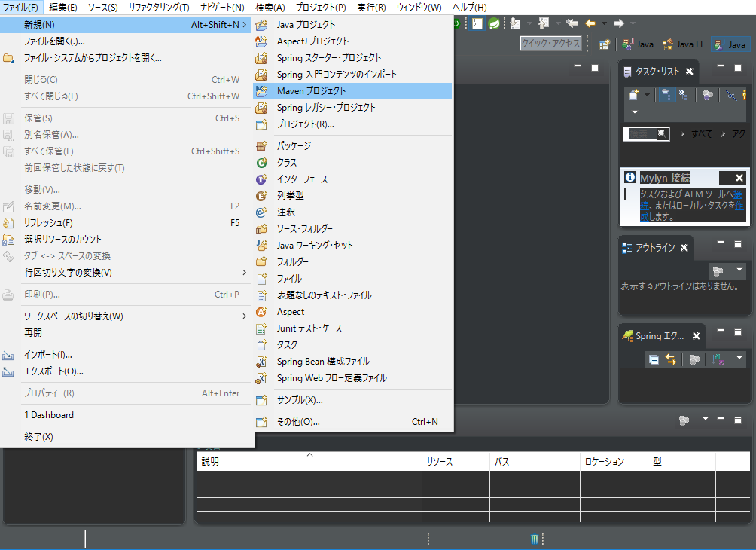Create new クラス from submenu
Image resolution: width=756 pixels, height=550 pixels.
(352, 163)
